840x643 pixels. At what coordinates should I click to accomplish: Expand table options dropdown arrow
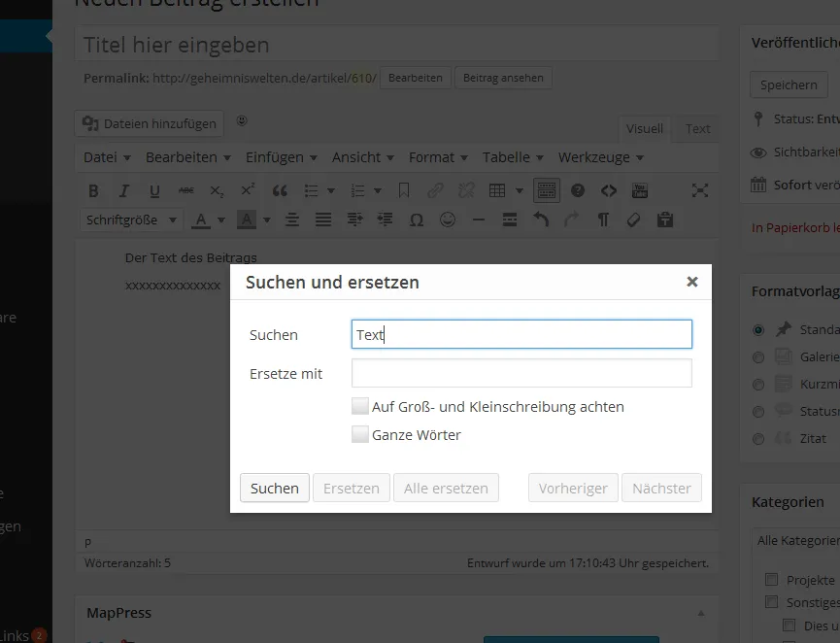[520, 190]
